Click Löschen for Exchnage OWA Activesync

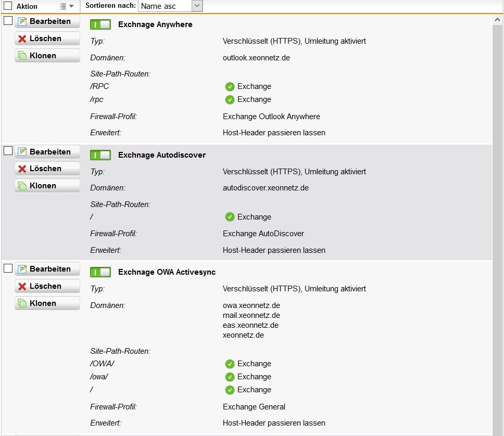(47, 286)
